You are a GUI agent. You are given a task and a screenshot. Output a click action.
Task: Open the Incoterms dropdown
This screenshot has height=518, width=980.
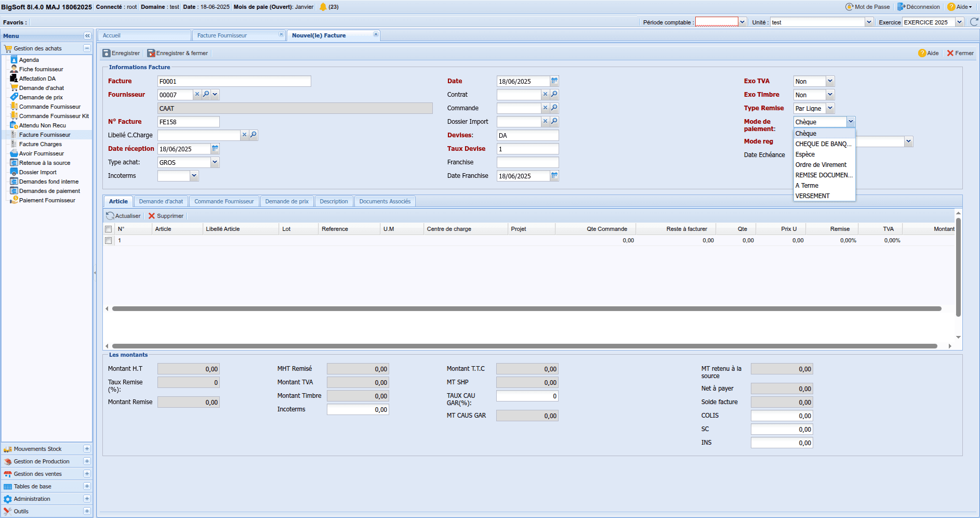[x=194, y=176]
